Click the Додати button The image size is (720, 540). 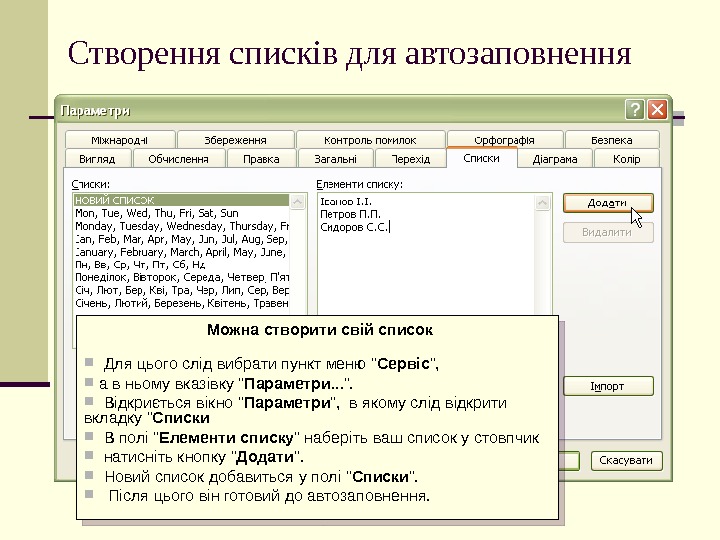(608, 203)
